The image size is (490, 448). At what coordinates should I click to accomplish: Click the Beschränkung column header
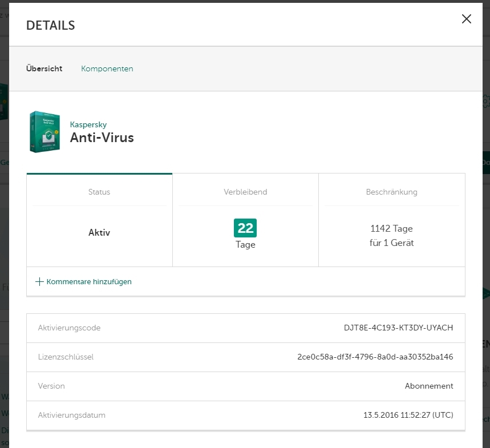[x=391, y=192]
